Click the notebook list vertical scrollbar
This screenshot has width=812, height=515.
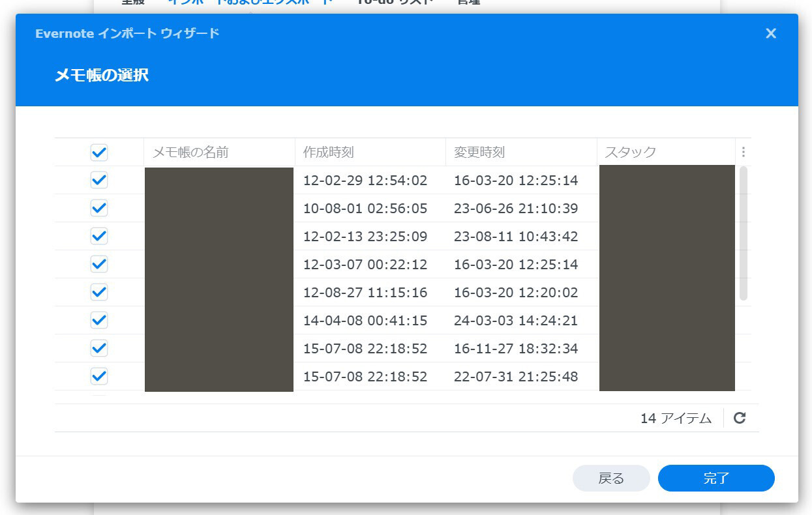pyautogui.click(x=743, y=233)
